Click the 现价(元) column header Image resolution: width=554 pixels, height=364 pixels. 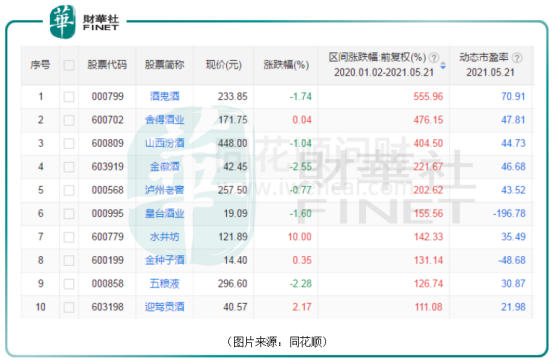tap(224, 65)
